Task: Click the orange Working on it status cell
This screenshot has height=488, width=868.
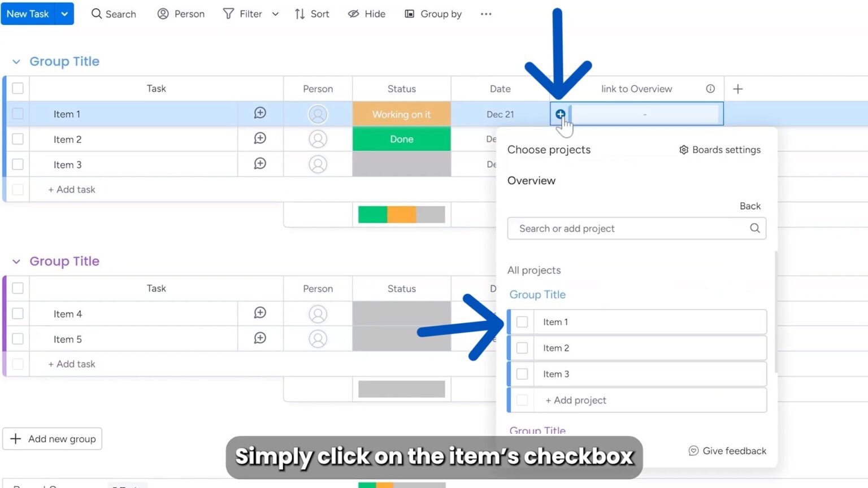Action: tap(401, 114)
